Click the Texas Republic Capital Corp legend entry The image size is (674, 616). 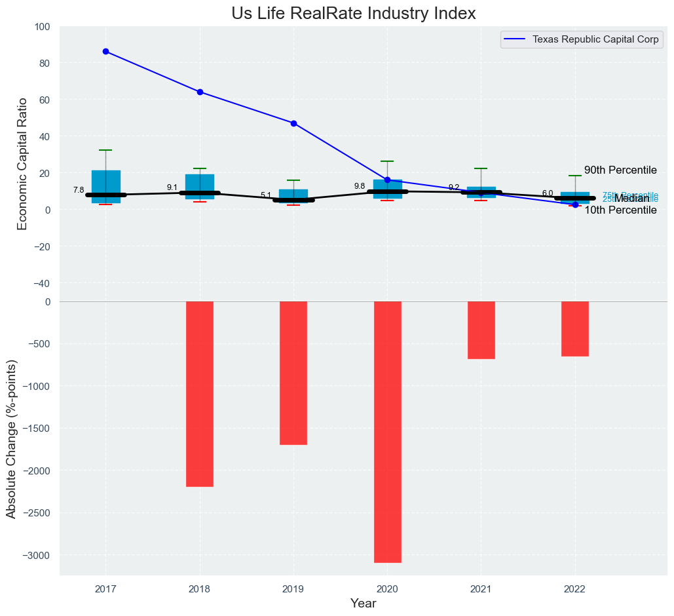tap(595, 39)
